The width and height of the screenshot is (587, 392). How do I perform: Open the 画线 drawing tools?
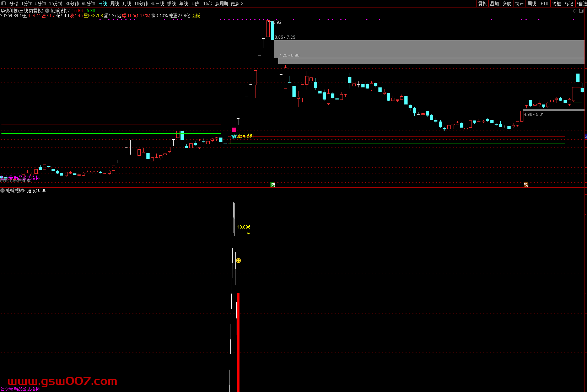[x=532, y=4]
